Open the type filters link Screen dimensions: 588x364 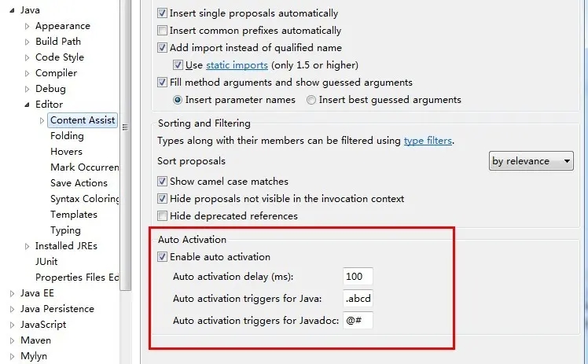pos(428,141)
